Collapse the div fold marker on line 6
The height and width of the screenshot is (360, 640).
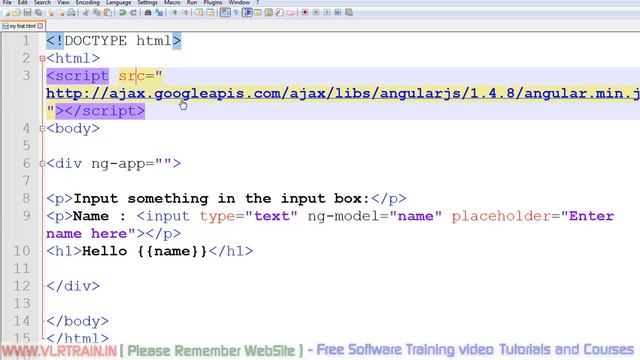42,164
